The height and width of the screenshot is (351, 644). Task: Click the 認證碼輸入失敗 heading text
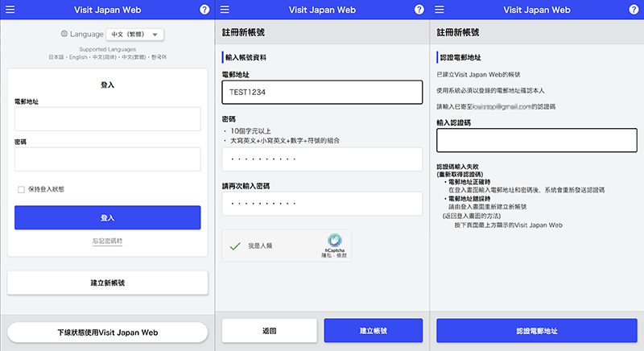point(457,167)
